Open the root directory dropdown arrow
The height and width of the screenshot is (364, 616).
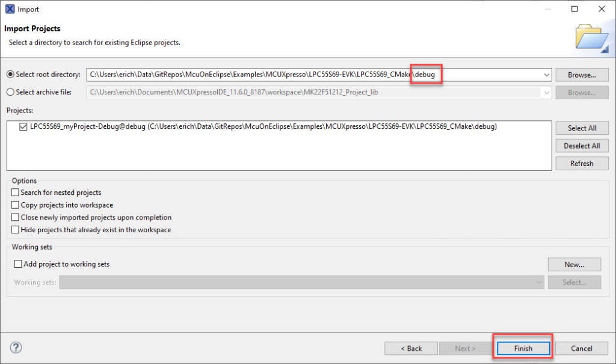point(547,75)
